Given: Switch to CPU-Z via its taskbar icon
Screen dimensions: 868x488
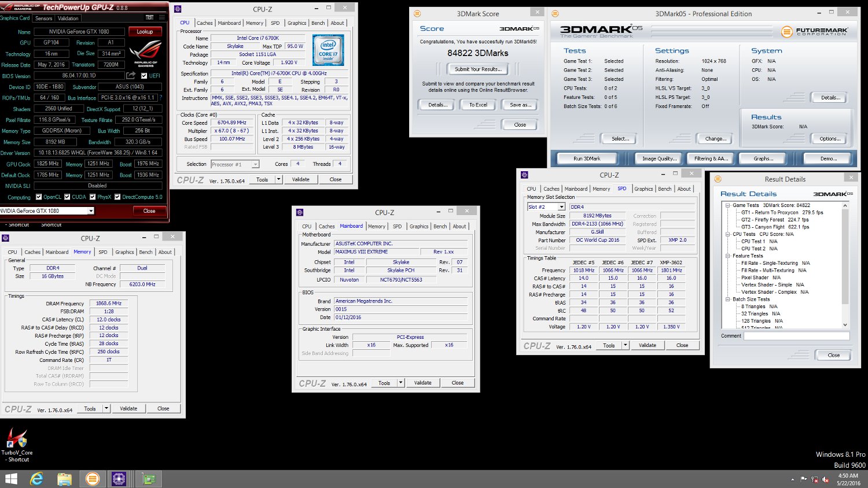Looking at the screenshot, I should click(119, 479).
